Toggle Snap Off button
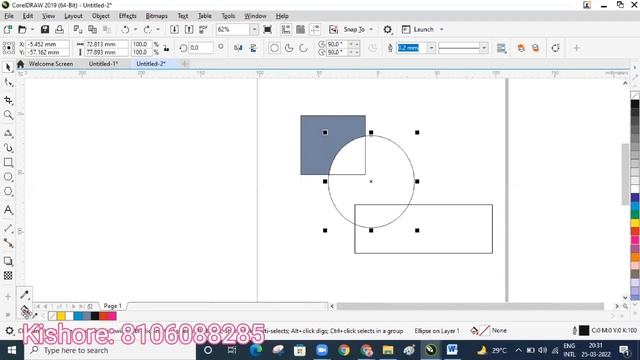 (x=333, y=29)
